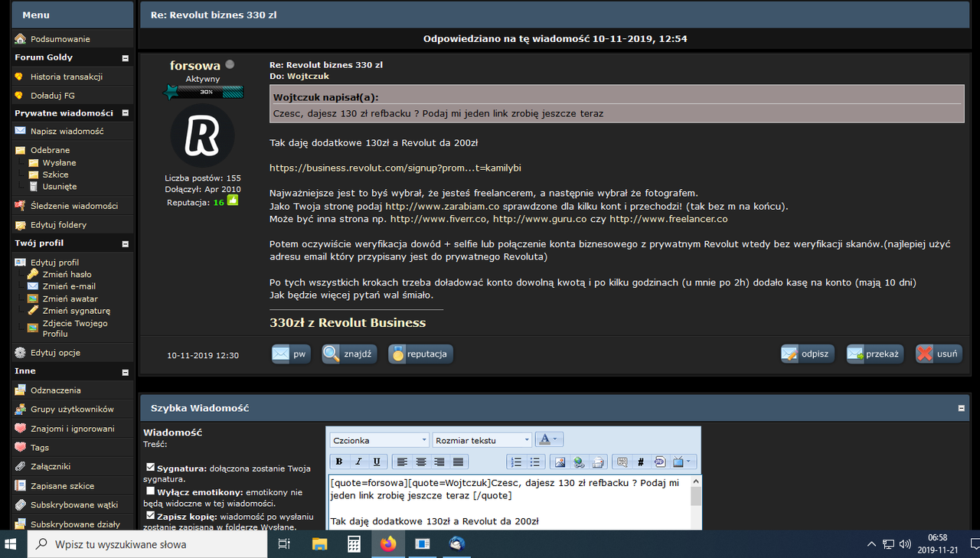980x558 pixels.
Task: Open Historia transakcji
Action: (x=67, y=77)
